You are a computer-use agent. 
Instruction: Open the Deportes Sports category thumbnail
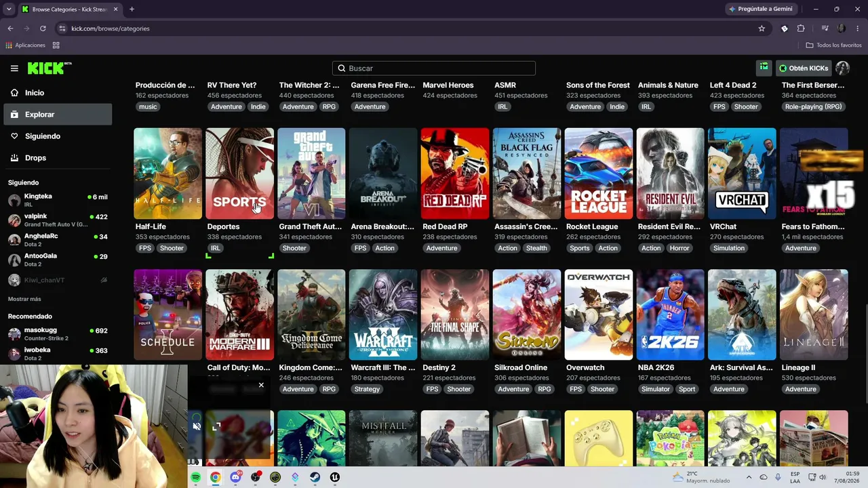click(x=239, y=174)
